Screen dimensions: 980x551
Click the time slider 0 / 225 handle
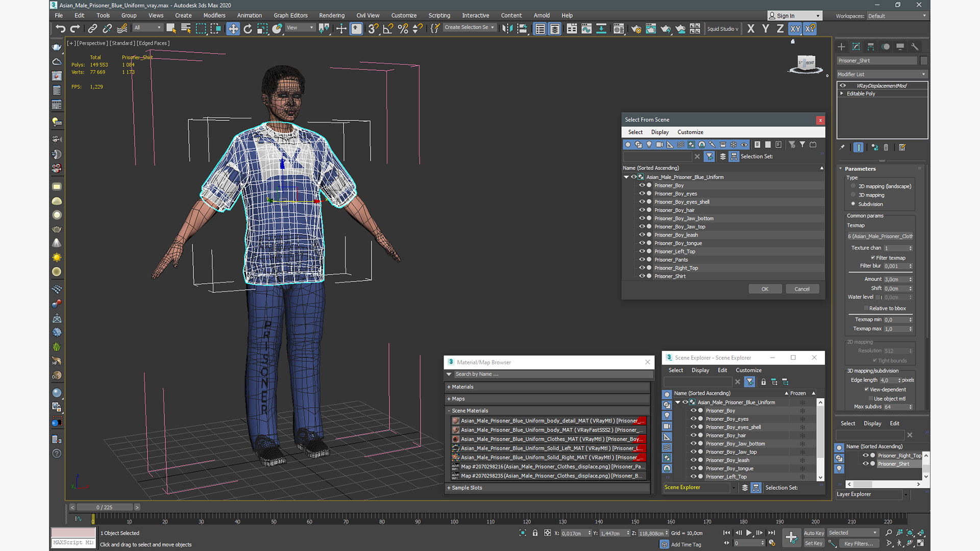[x=105, y=507]
